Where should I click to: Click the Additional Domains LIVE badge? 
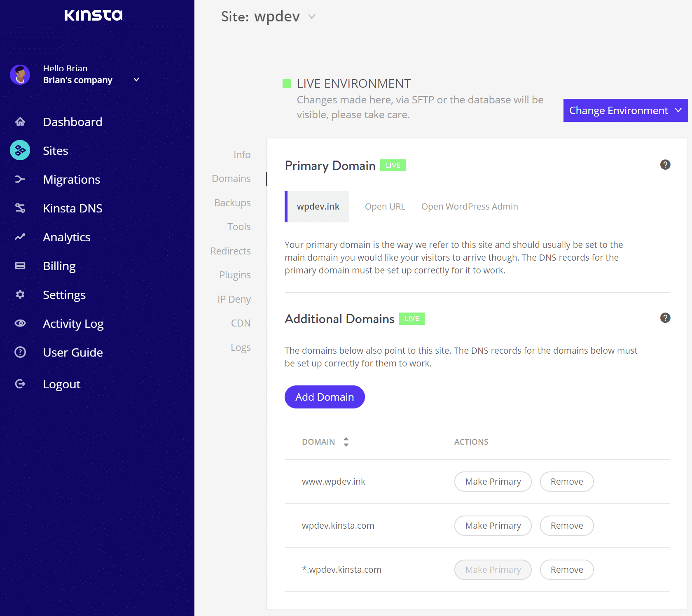point(412,319)
